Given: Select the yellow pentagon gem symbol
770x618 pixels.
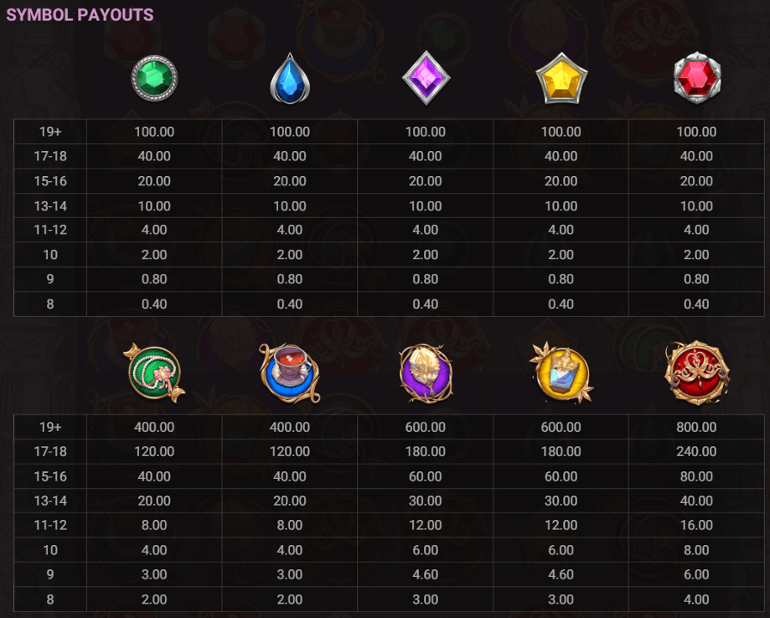Looking at the screenshot, I should (x=561, y=78).
